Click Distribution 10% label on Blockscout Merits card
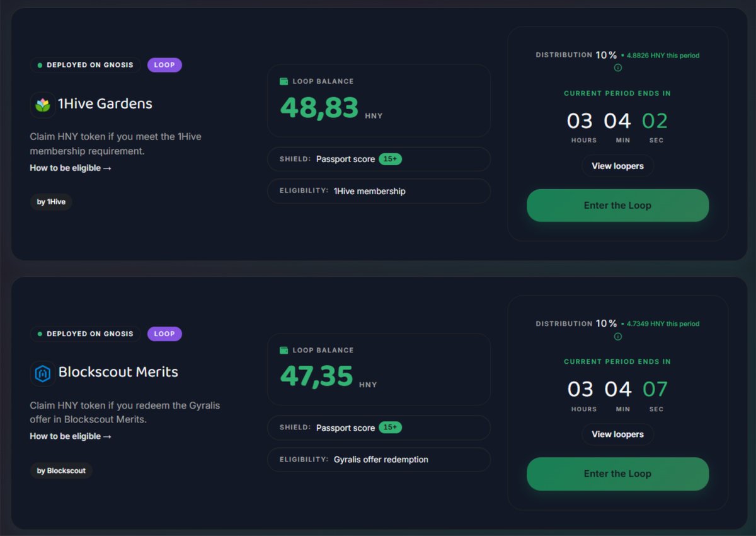This screenshot has width=756, height=536. click(576, 323)
